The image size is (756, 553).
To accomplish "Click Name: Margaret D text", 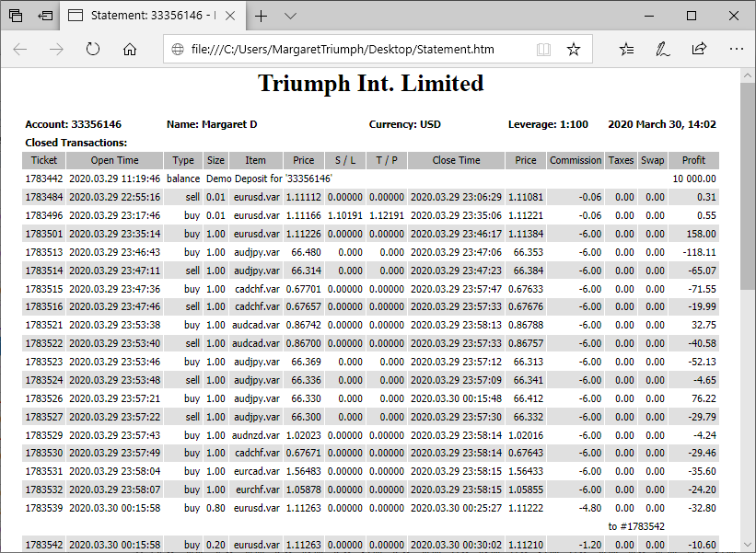I will click(212, 124).
